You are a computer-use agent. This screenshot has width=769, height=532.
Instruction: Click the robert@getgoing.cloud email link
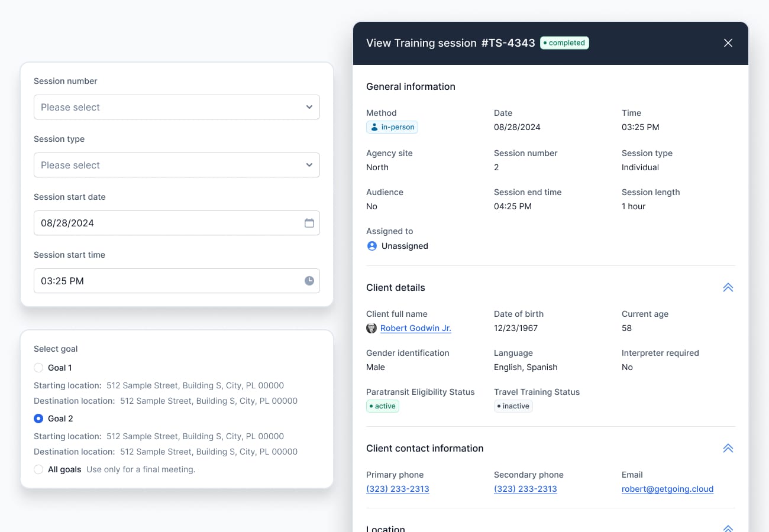coord(667,489)
